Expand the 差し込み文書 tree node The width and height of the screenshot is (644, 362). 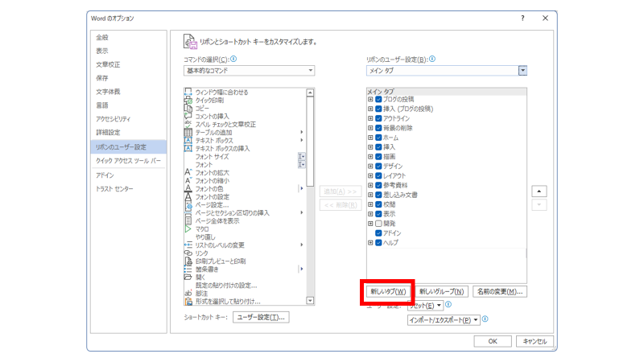tap(370, 195)
